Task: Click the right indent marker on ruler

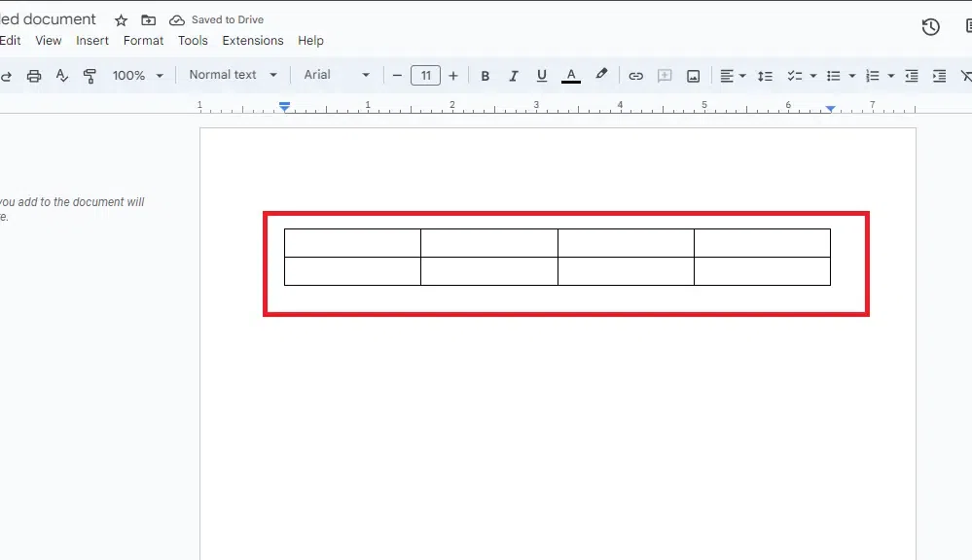Action: click(830, 109)
